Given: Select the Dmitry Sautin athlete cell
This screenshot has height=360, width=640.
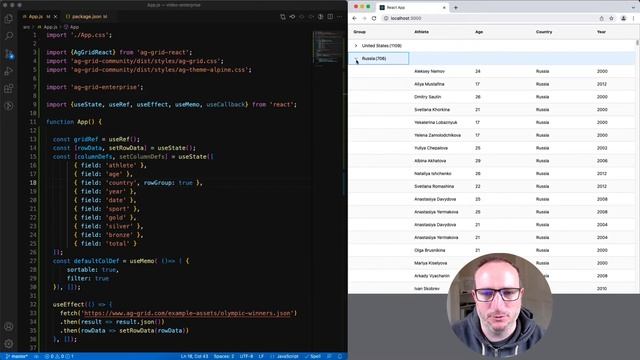Looking at the screenshot, I should (x=427, y=97).
